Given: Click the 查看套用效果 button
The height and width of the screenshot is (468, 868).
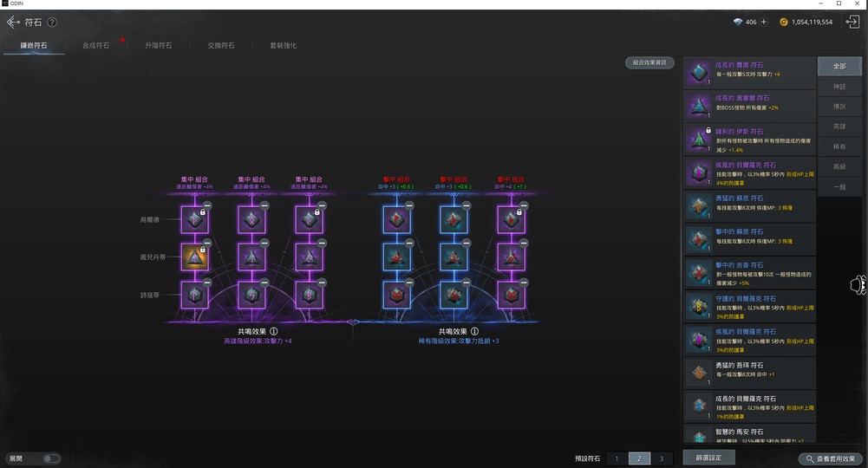Looking at the screenshot, I should pyautogui.click(x=831, y=458).
